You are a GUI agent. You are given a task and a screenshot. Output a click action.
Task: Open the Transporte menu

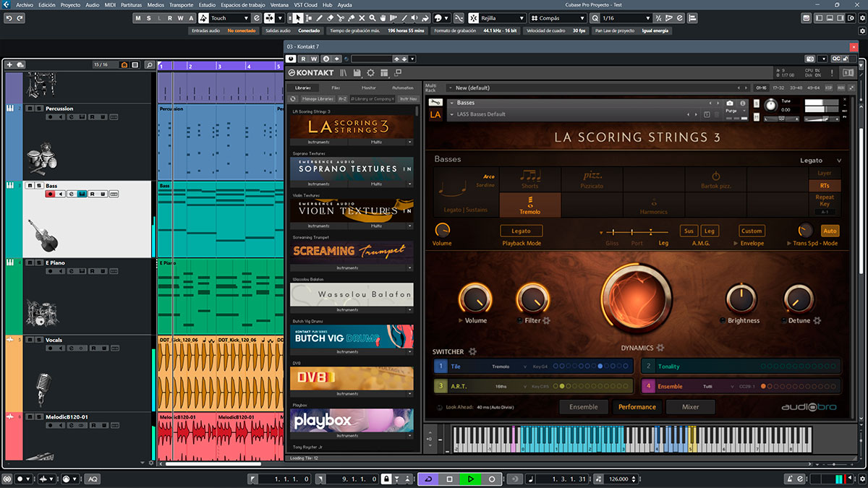(181, 4)
